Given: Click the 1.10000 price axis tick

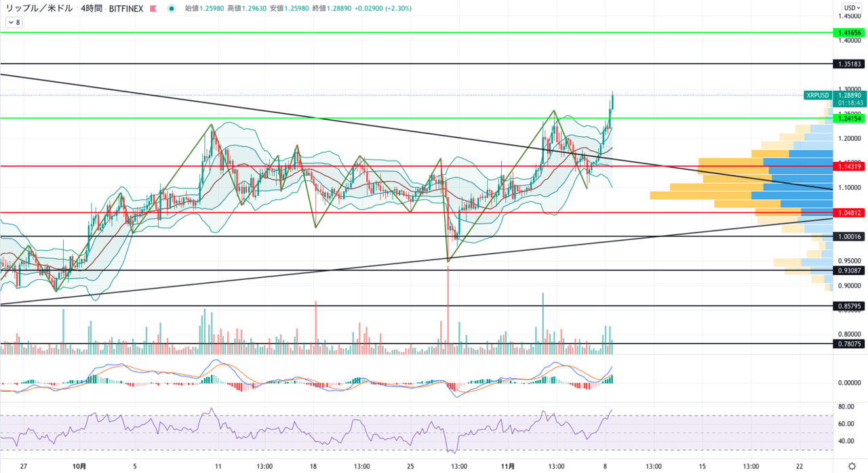Looking at the screenshot, I should 850,188.
